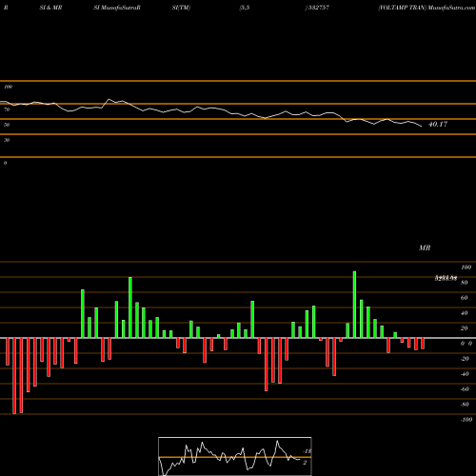Select the MunafaSutra.com header text
Image resolution: width=476 pixels, height=476 pixels.
(x=451, y=8)
